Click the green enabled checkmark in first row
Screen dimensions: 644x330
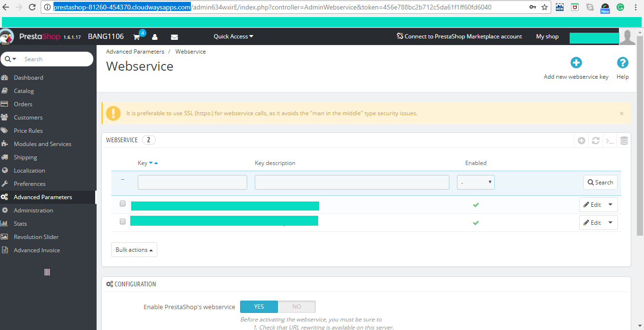(x=476, y=205)
